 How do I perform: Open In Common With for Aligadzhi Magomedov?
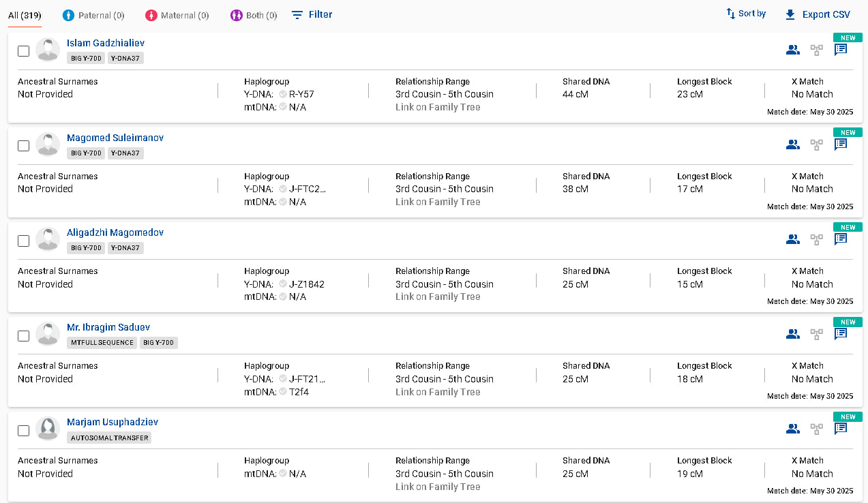792,239
